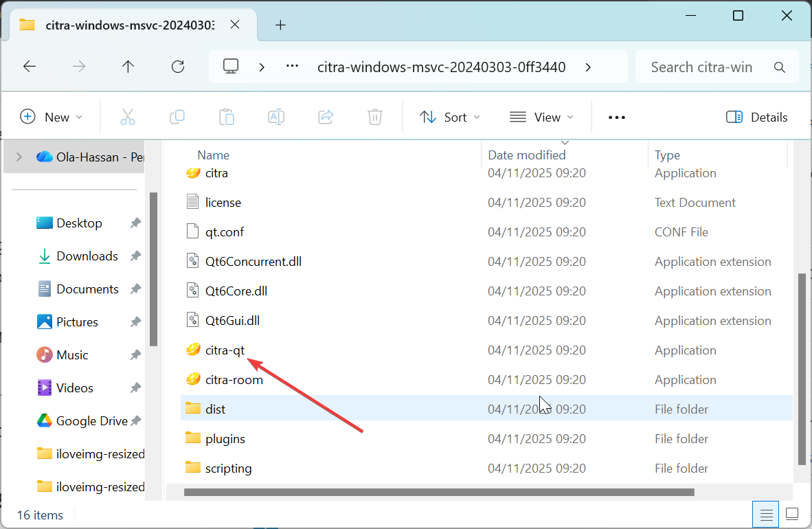Open the View dropdown menu

pyautogui.click(x=542, y=117)
